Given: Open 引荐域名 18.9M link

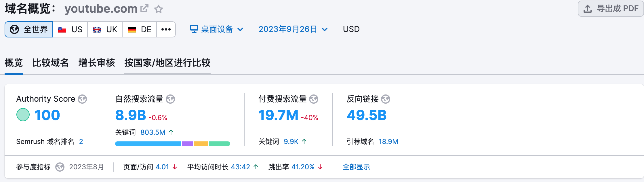Looking at the screenshot, I should pyautogui.click(x=388, y=141).
